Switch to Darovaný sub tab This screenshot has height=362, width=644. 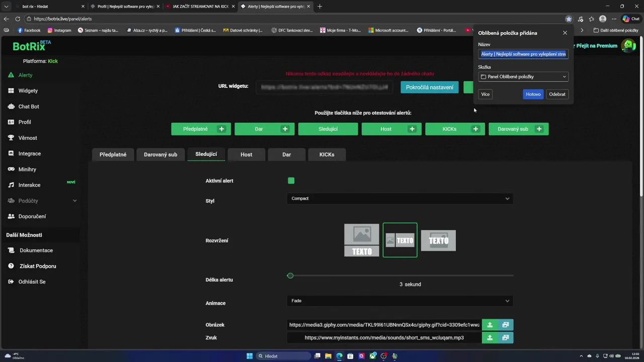160,154
